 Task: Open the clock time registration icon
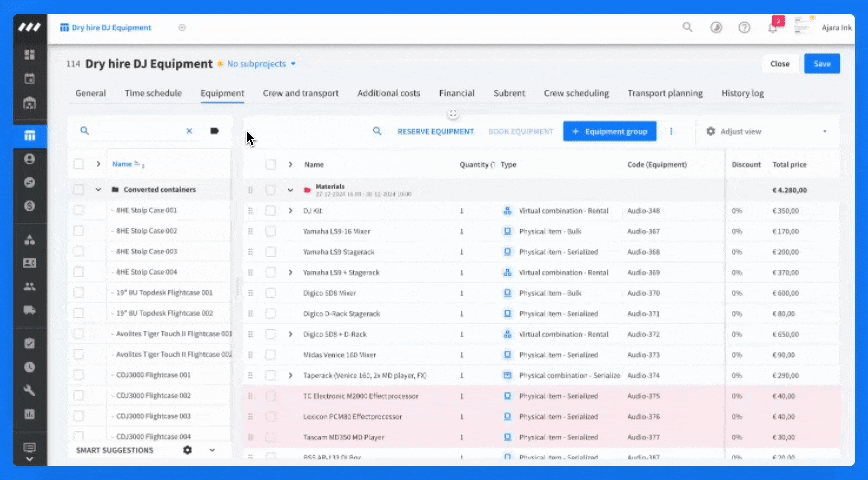tap(30, 367)
